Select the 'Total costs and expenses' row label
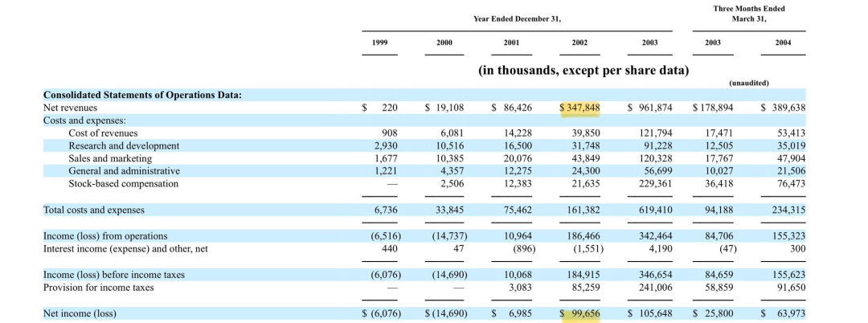868x323 pixels. pos(94,210)
